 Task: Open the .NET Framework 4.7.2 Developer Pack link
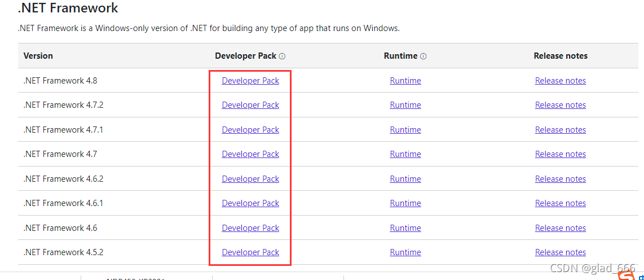click(250, 105)
